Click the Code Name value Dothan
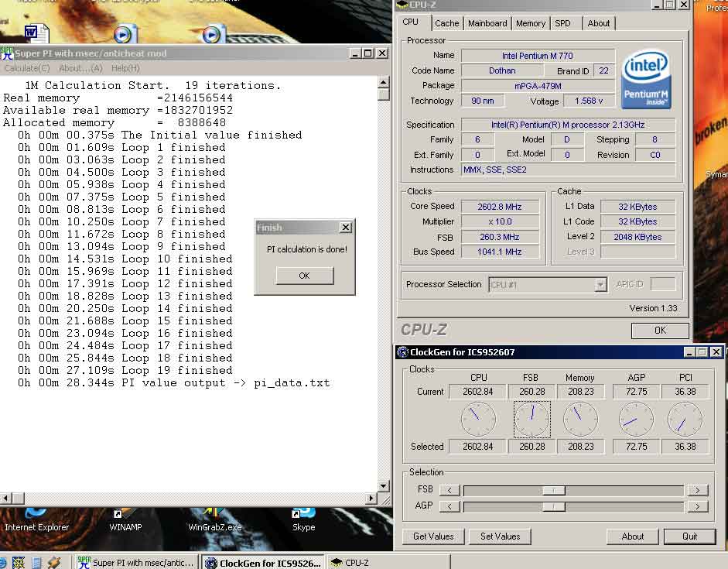 tap(502, 70)
